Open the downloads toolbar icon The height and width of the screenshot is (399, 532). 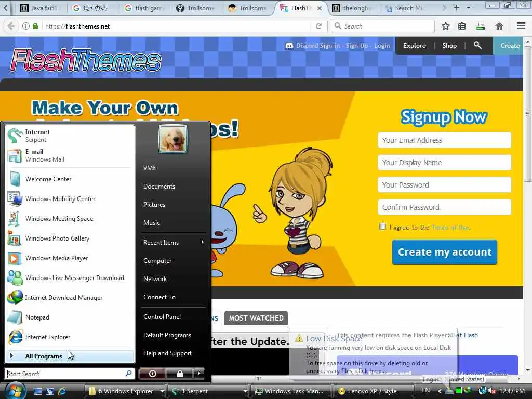[x=481, y=26]
